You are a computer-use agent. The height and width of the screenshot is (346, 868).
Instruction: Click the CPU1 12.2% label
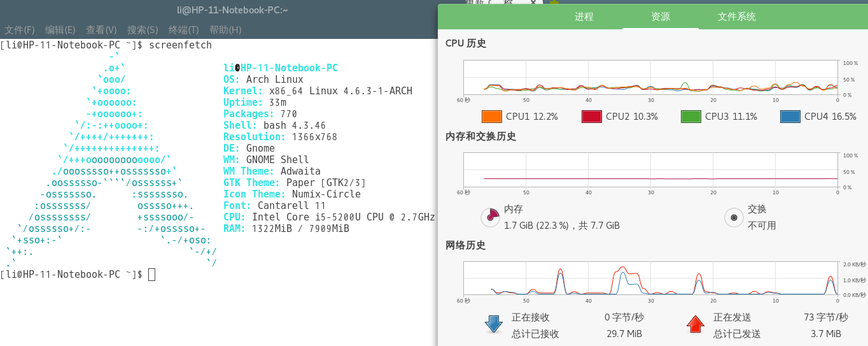(x=532, y=117)
